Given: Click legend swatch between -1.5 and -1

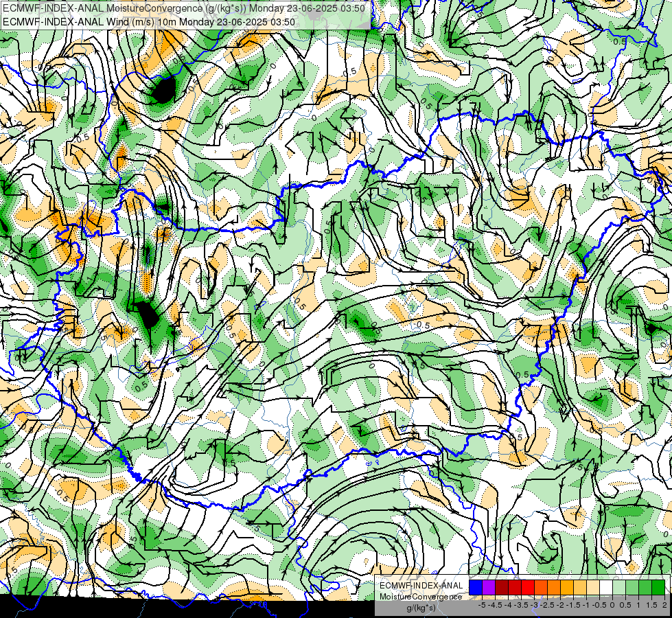Looking at the screenshot, I should [x=580, y=588].
